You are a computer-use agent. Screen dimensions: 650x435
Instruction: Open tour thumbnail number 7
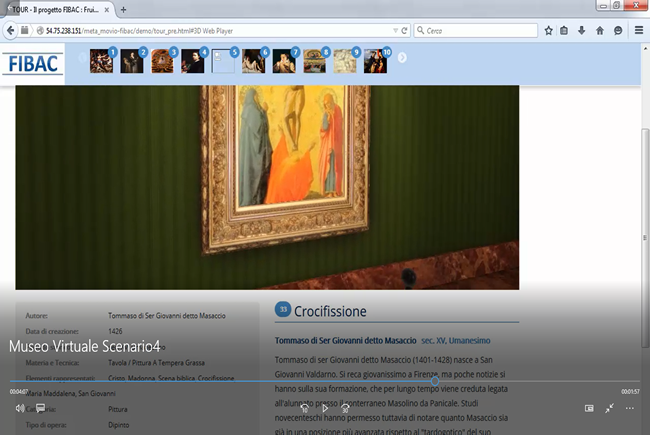point(284,61)
